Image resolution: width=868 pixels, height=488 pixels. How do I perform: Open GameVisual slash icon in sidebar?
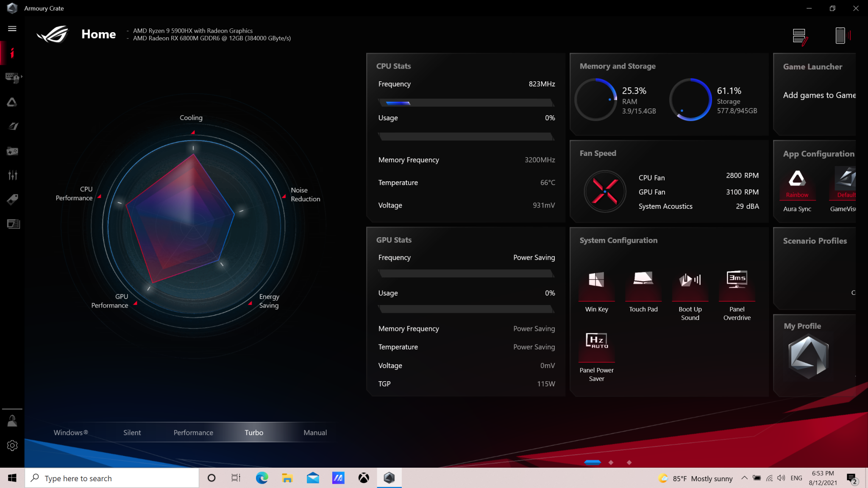click(12, 126)
